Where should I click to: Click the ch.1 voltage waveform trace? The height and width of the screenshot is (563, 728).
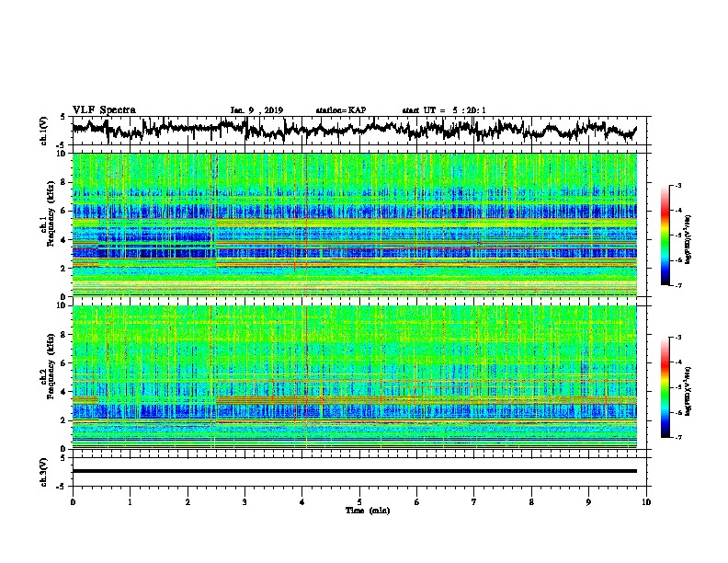[x=354, y=129]
